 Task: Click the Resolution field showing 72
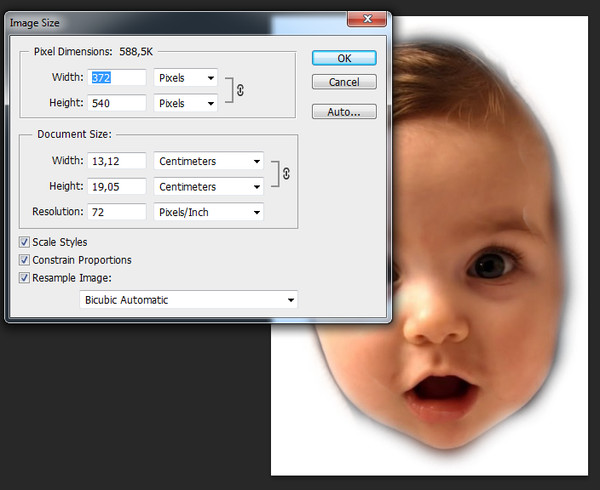(x=118, y=212)
